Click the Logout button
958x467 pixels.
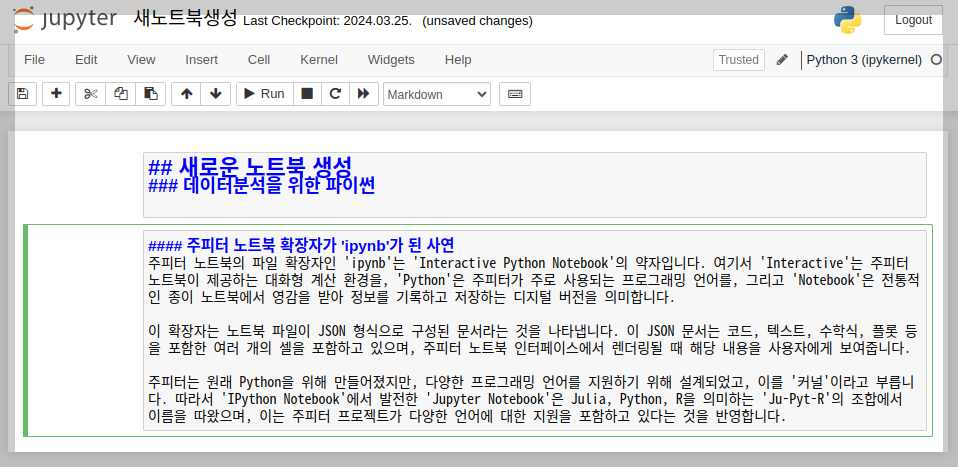(913, 20)
